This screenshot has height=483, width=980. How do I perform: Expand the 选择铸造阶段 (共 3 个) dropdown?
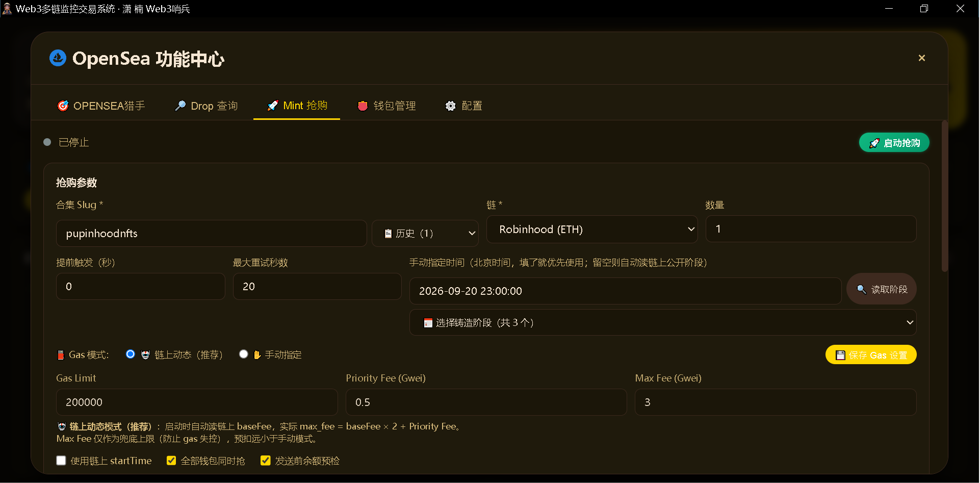click(663, 323)
